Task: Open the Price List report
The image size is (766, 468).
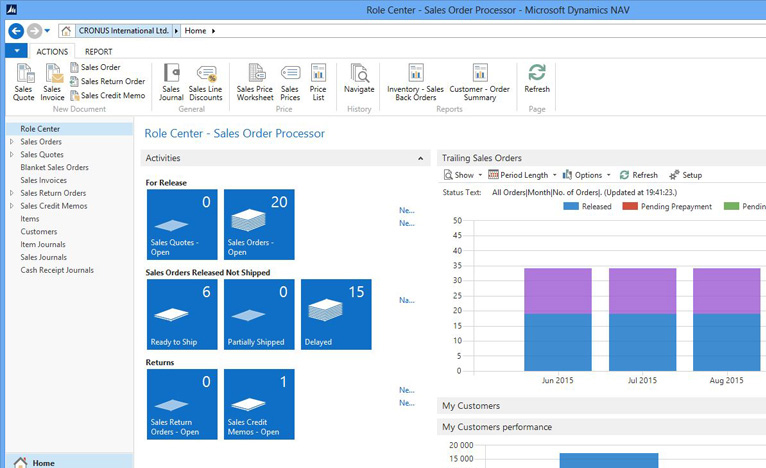Action: (318, 82)
